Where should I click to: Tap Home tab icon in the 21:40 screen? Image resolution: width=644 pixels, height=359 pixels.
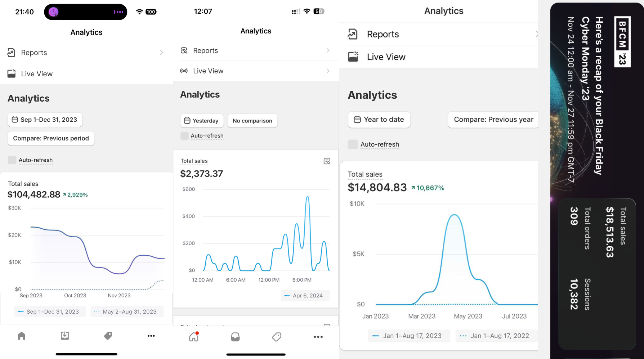coord(22,336)
